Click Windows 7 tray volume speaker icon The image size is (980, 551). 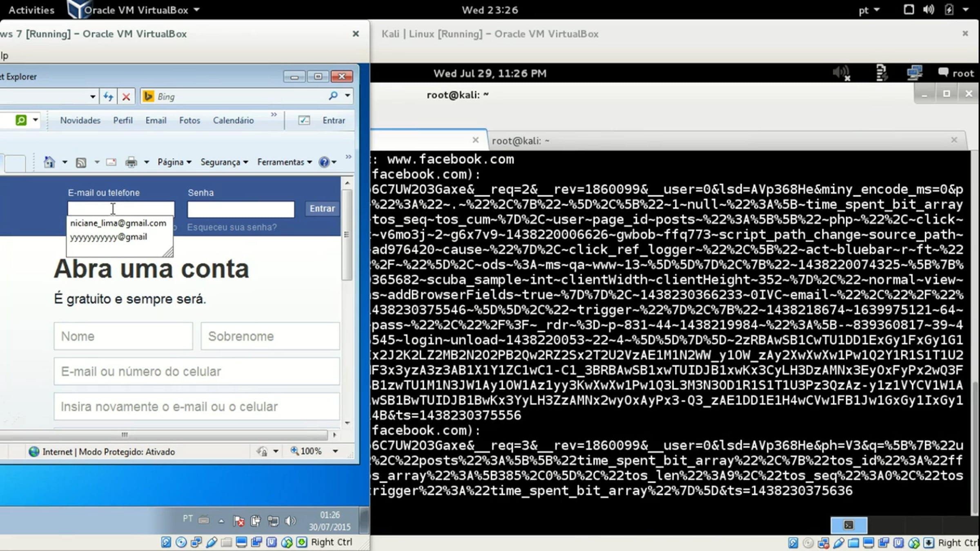(290, 521)
